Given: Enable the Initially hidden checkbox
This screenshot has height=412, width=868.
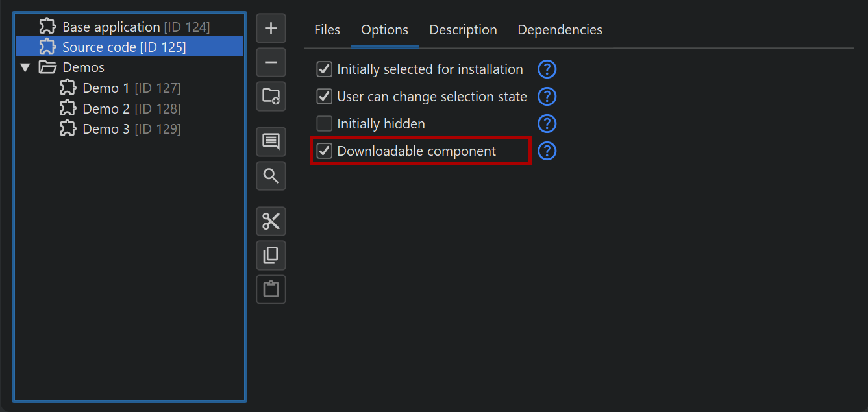Looking at the screenshot, I should click(324, 124).
